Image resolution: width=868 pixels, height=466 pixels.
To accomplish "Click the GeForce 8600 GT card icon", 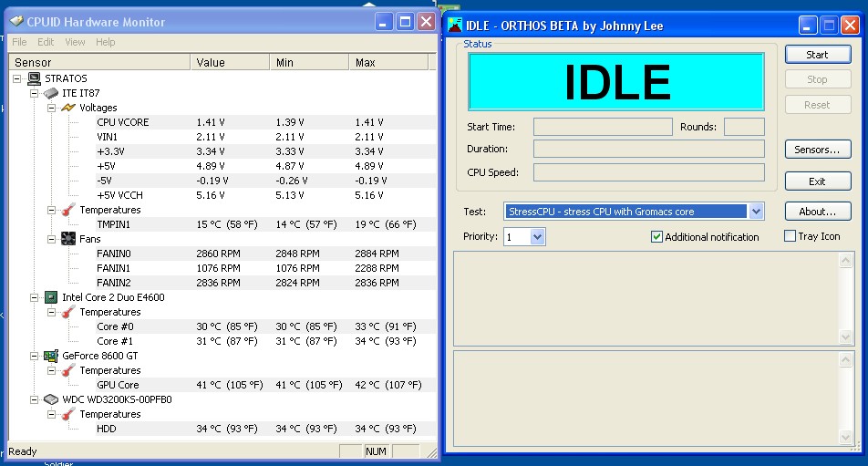I will point(51,356).
